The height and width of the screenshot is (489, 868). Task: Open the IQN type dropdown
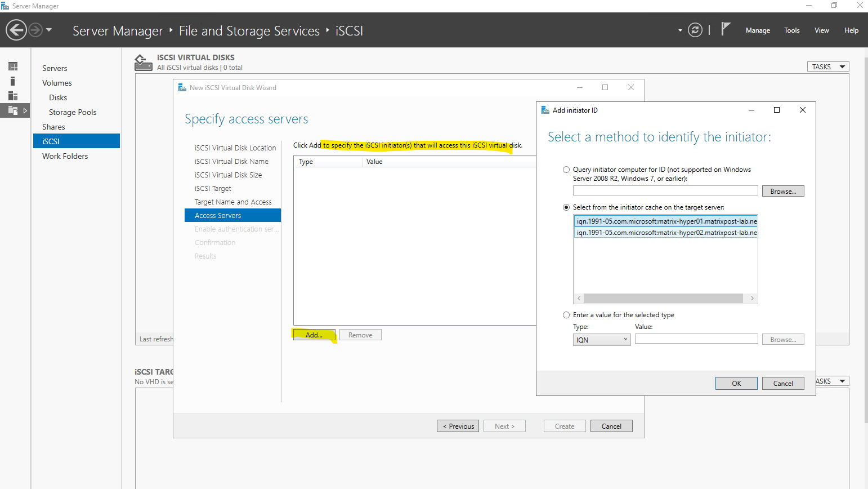pos(601,340)
